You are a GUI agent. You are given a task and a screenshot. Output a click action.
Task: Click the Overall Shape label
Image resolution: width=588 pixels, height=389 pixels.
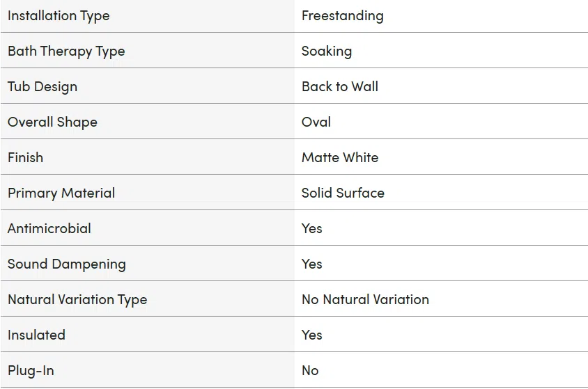[x=52, y=122]
